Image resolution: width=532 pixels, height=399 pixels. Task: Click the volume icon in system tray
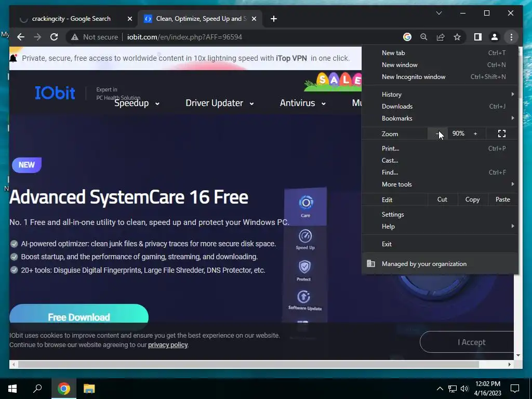coord(464,389)
